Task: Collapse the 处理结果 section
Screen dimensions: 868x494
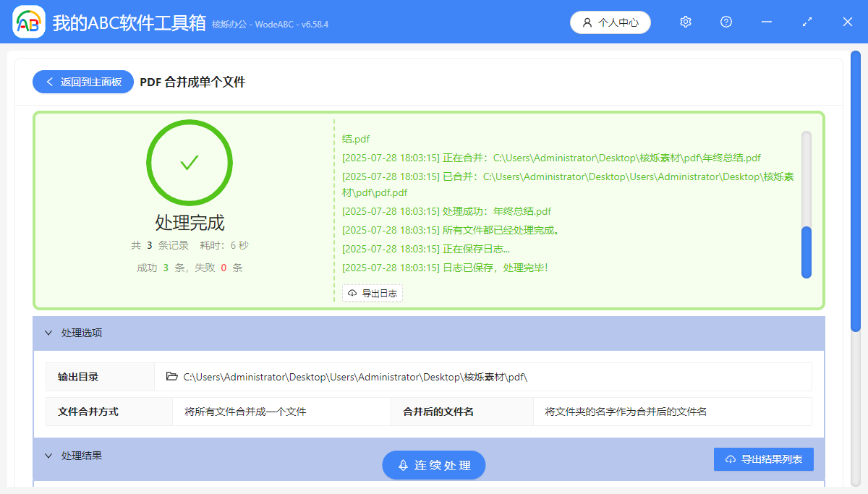Action: pos(48,455)
